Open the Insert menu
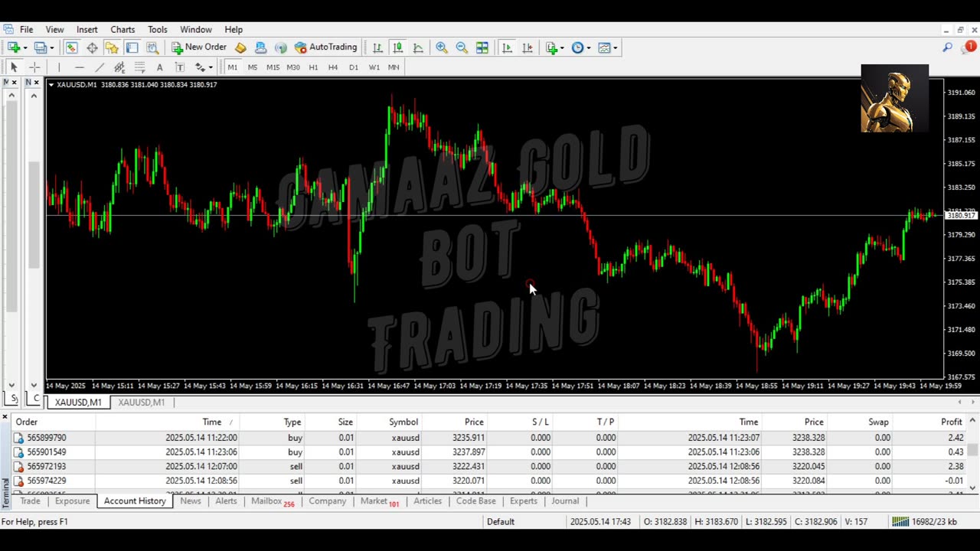 click(x=87, y=29)
